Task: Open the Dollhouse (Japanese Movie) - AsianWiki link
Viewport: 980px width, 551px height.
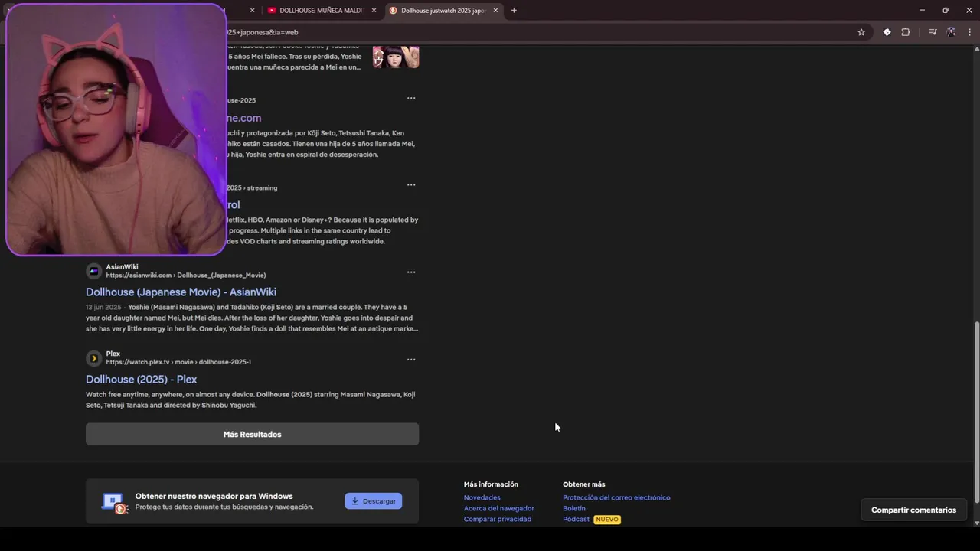Action: point(181,292)
